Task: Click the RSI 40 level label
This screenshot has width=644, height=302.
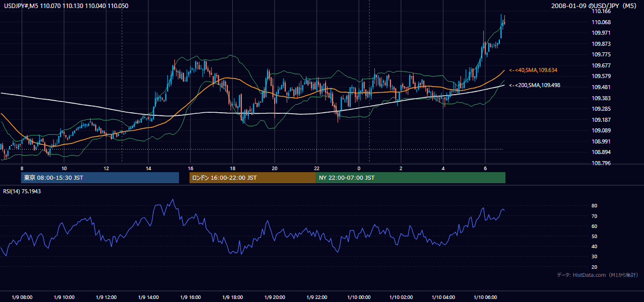Action: (x=595, y=246)
